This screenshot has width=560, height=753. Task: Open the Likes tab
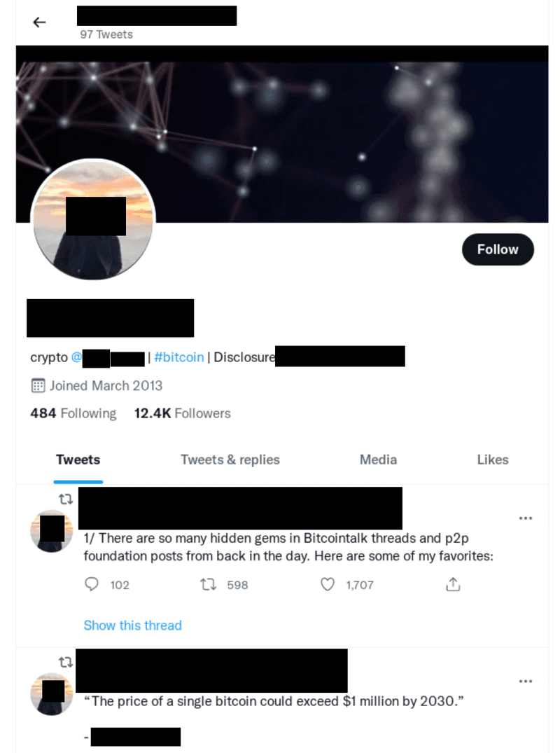[493, 460]
